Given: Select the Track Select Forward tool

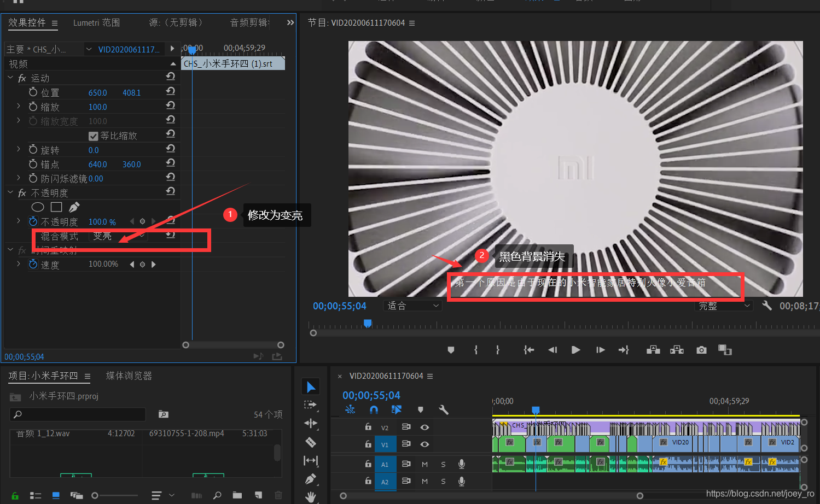Looking at the screenshot, I should pyautogui.click(x=311, y=405).
